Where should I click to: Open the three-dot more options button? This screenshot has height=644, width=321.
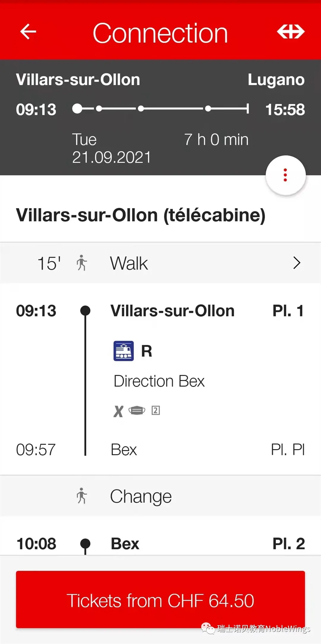coord(285,175)
